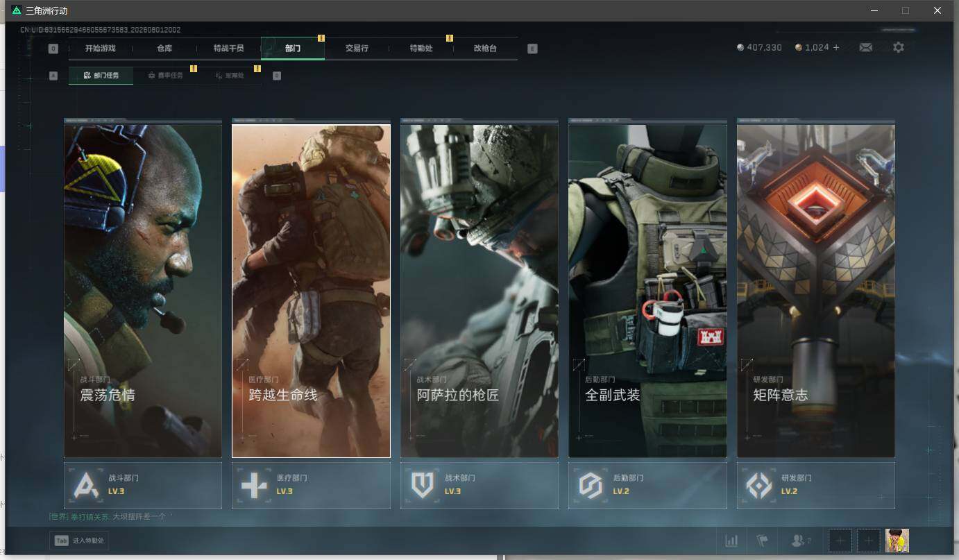The image size is (959, 560).
Task: Click the 407,330 currency balance
Action: 765,47
